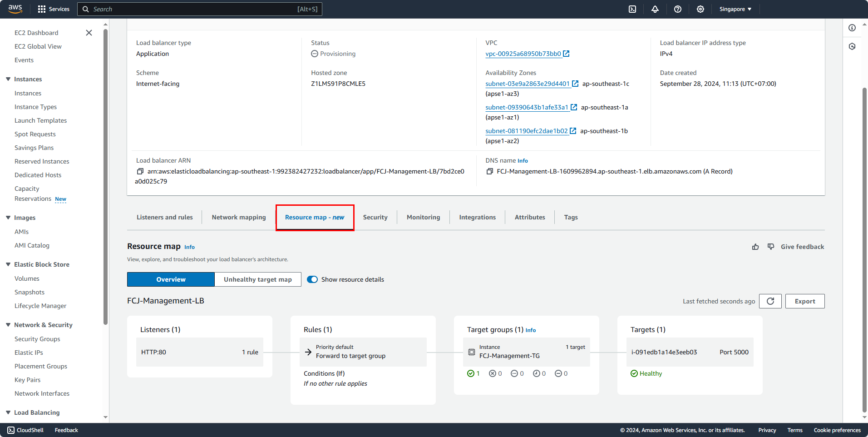Open the Singapore region dropdown

[x=735, y=9]
